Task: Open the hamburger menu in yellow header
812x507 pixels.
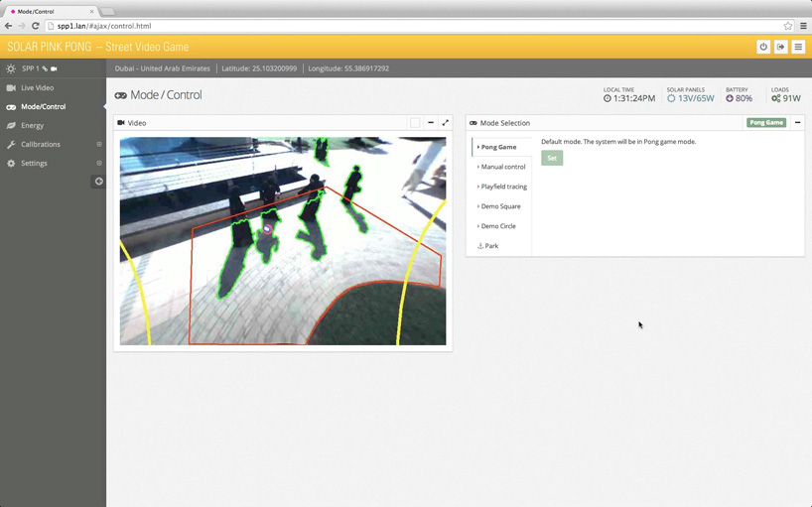Action: pos(798,47)
